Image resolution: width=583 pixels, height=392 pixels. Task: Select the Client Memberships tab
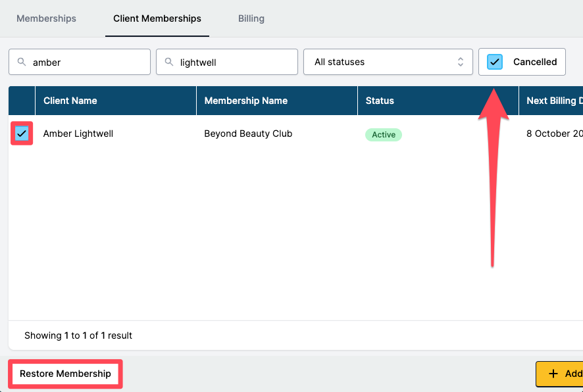[x=157, y=18]
